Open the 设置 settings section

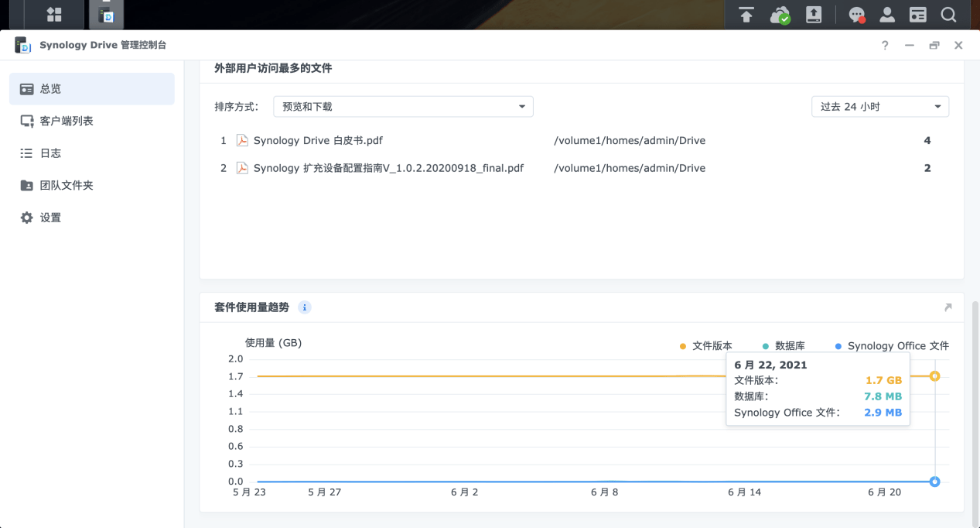pyautogui.click(x=92, y=218)
